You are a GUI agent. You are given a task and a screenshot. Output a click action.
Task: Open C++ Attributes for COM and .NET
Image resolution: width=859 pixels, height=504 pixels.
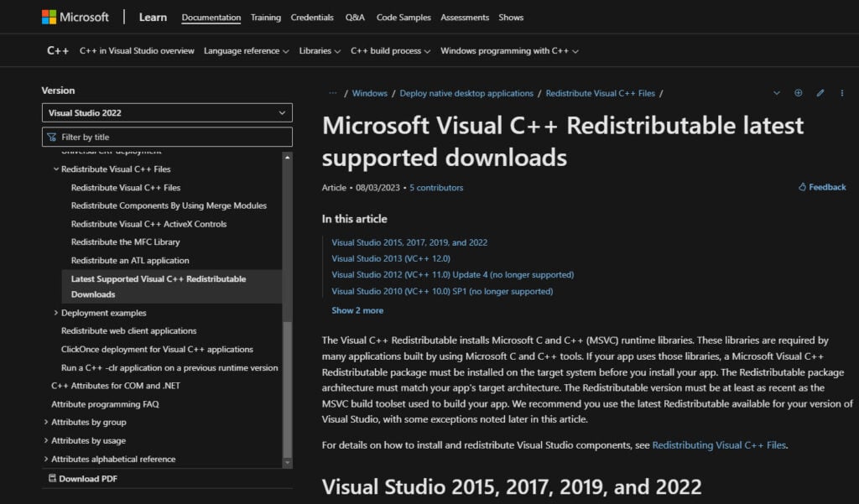(116, 386)
